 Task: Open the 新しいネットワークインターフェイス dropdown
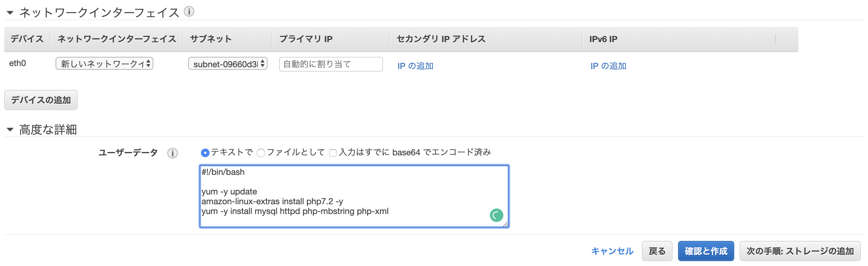(104, 63)
